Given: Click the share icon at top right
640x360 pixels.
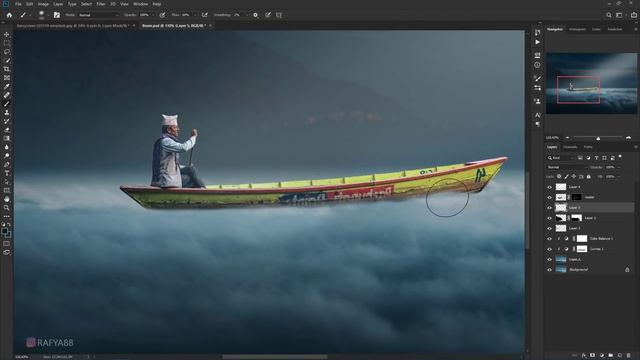Looking at the screenshot, I should click(633, 15).
